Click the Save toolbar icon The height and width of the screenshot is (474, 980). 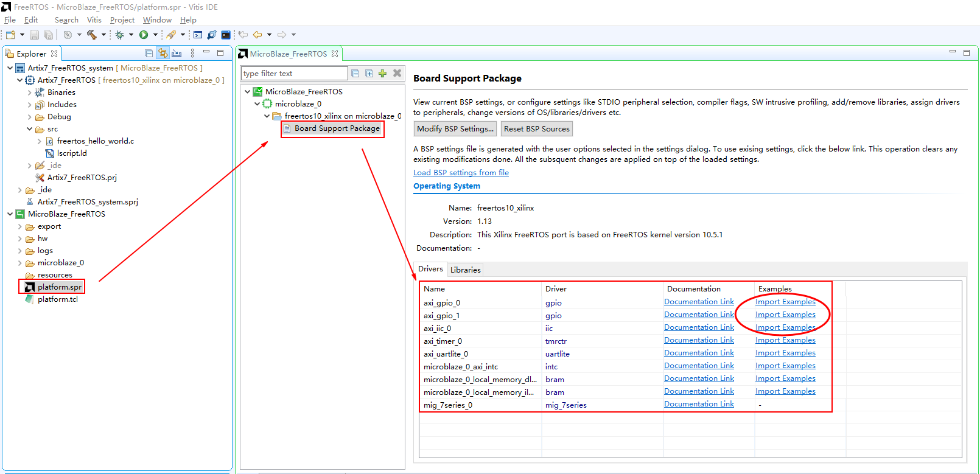pos(35,35)
